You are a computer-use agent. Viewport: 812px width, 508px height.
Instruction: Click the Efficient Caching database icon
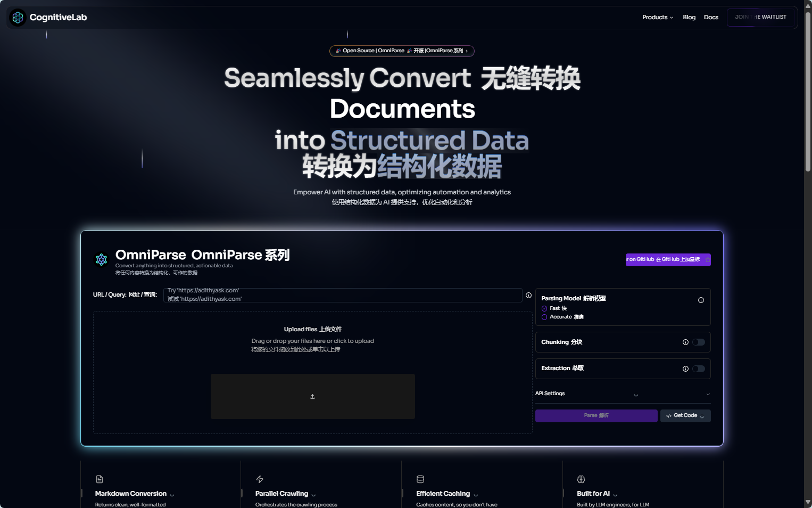[420, 479]
